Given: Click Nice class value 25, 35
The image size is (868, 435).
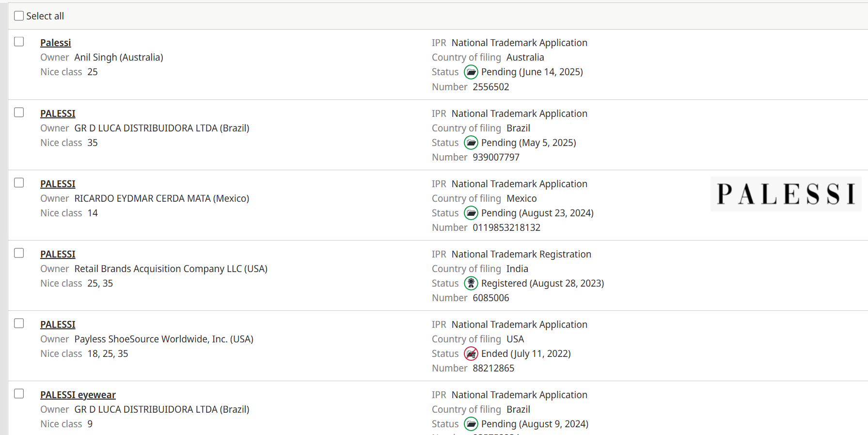Looking at the screenshot, I should pos(100,283).
